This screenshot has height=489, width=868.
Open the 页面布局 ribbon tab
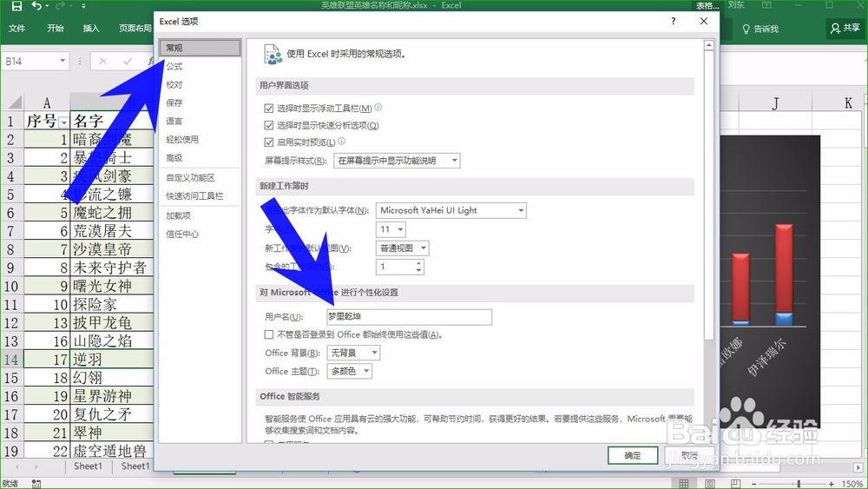tap(135, 29)
